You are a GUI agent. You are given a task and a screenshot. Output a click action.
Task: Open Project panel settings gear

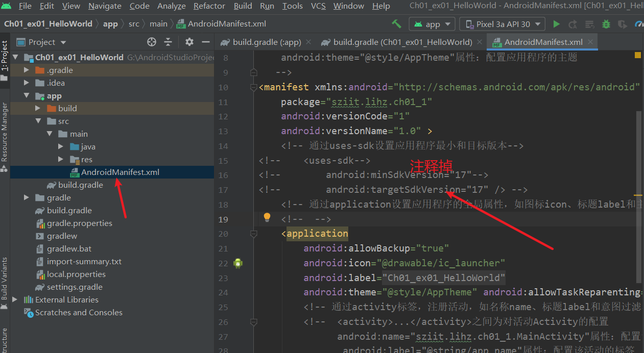[x=189, y=42]
